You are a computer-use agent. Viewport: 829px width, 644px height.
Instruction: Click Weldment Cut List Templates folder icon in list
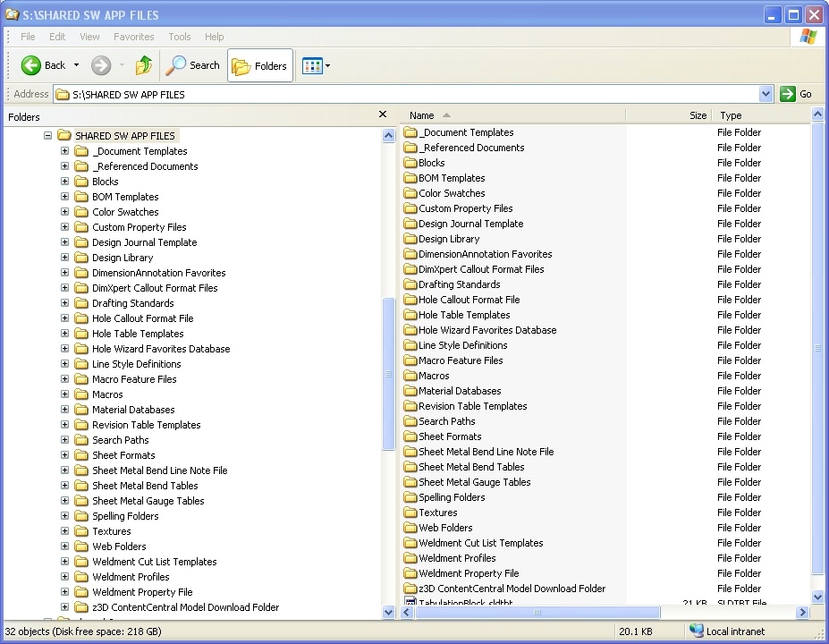point(410,543)
